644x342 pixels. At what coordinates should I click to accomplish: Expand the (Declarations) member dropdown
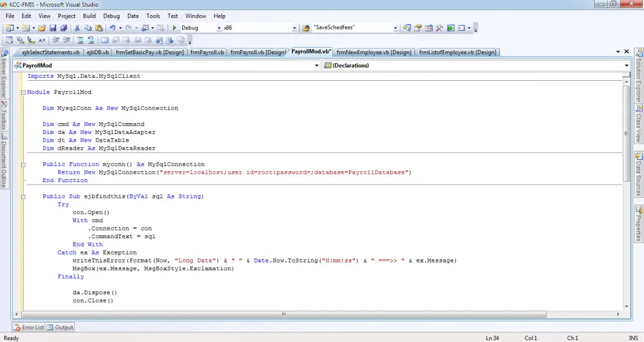627,65
